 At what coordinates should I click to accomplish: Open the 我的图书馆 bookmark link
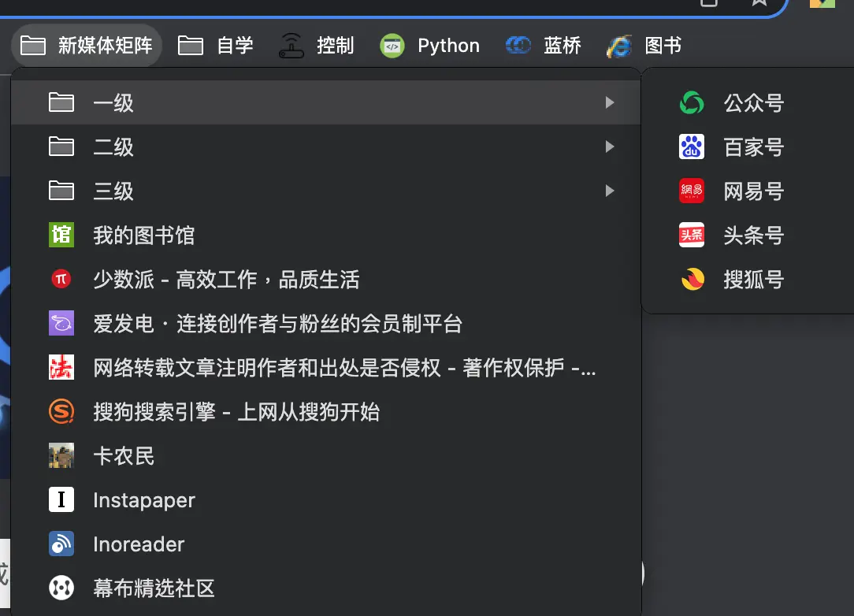146,235
